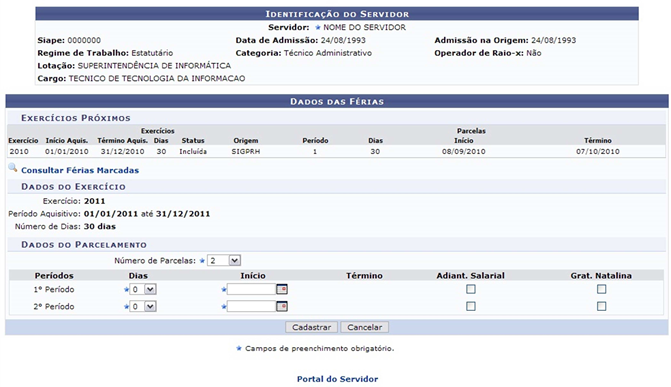Enable Grat. Natalina for 2º Período

point(601,307)
